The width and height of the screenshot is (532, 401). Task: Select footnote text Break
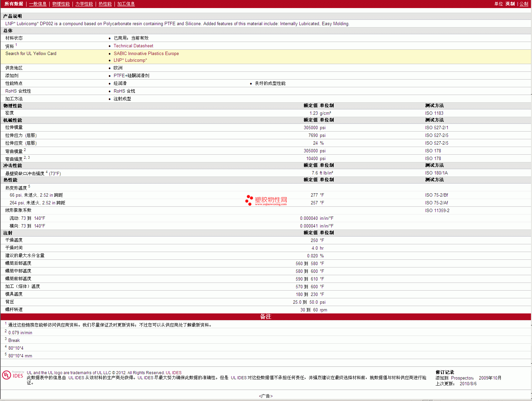[x=14, y=340]
